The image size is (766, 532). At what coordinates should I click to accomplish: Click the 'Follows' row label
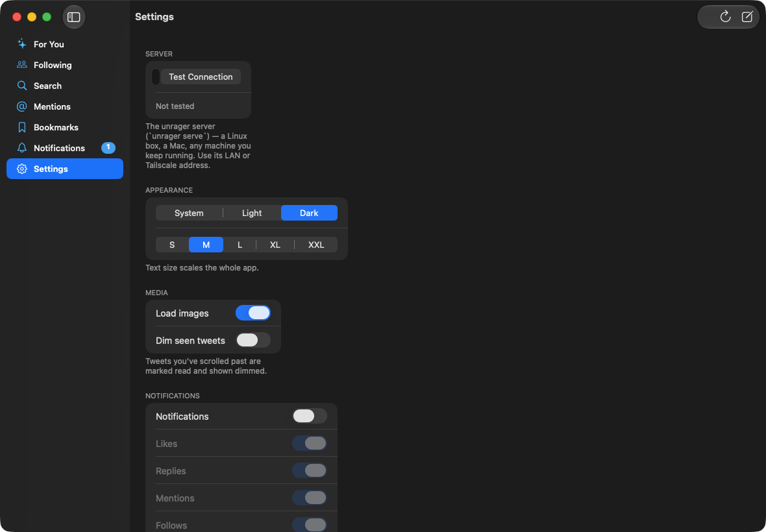pyautogui.click(x=171, y=526)
